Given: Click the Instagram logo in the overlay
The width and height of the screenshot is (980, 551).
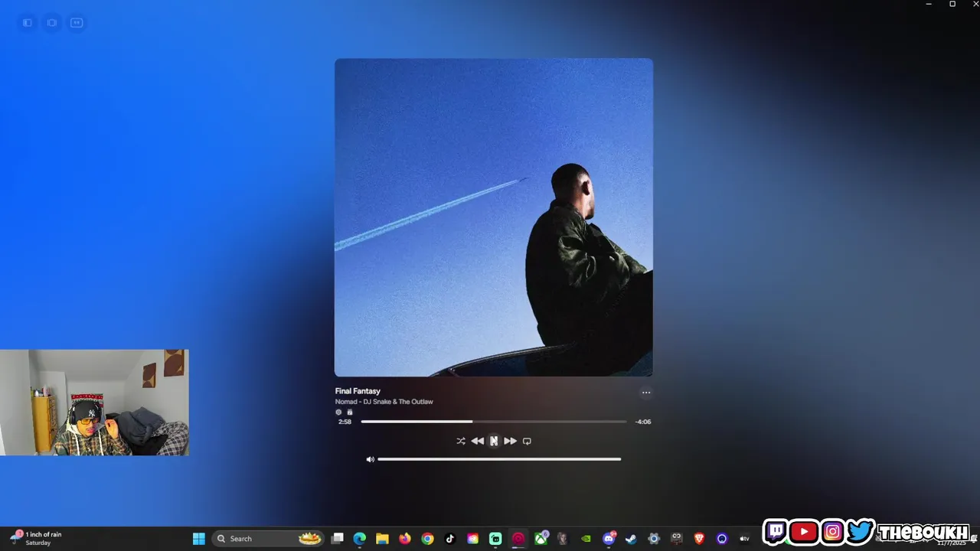Looking at the screenshot, I should (x=833, y=531).
